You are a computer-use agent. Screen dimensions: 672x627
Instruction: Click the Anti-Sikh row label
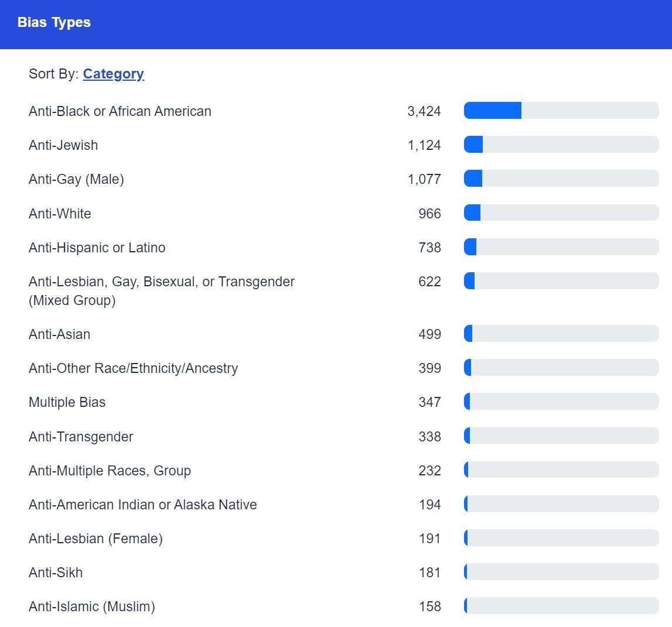pyautogui.click(x=56, y=573)
